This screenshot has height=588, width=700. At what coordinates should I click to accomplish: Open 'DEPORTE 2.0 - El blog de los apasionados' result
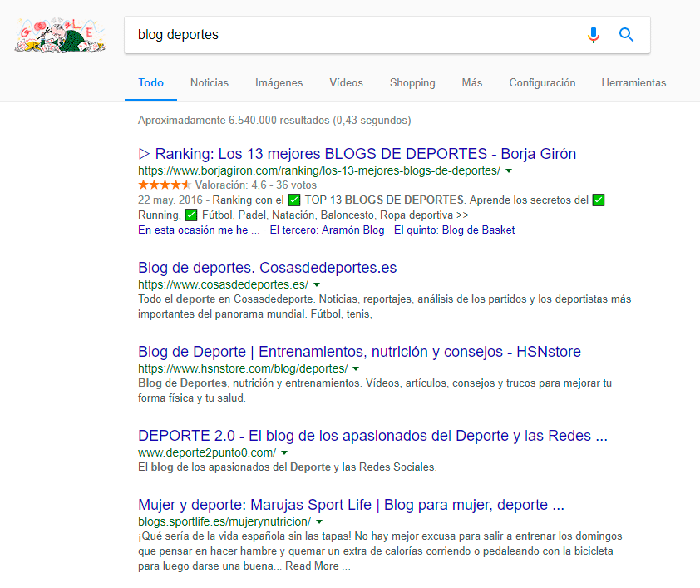coord(372,435)
